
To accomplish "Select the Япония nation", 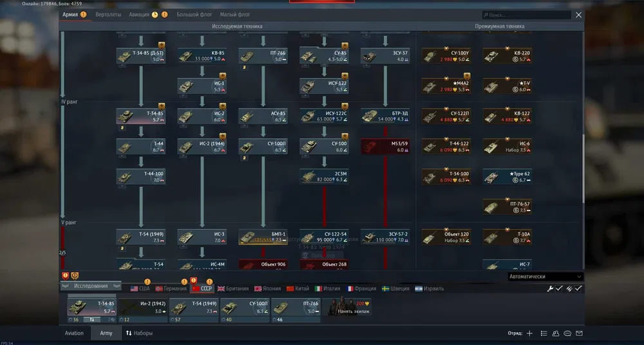I will (x=268, y=289).
